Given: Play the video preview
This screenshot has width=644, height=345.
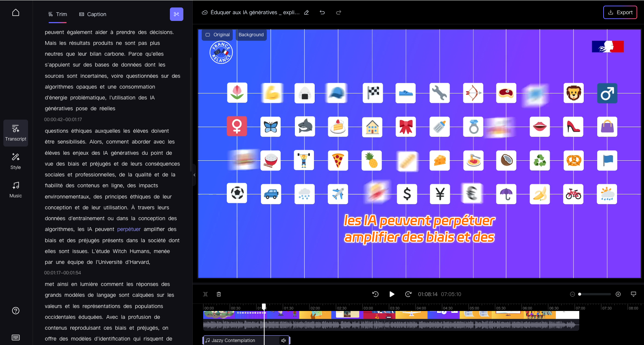Looking at the screenshot, I should coord(392,295).
